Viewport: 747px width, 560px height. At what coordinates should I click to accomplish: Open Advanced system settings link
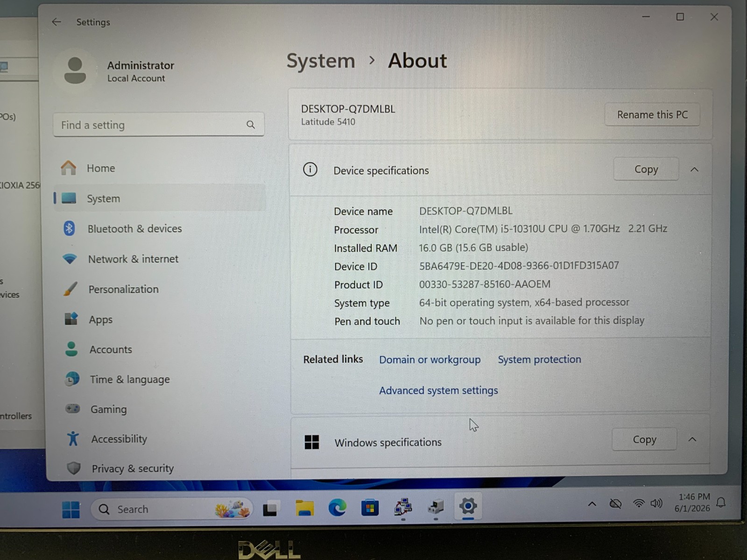tap(438, 391)
